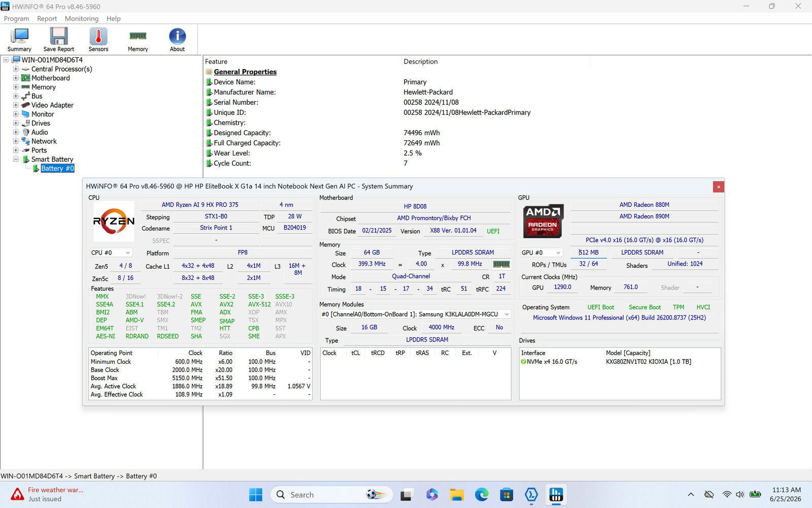Click the AMD Ryzen AI 9 HX PRO 375 field
The height and width of the screenshot is (508, 812).
200,205
